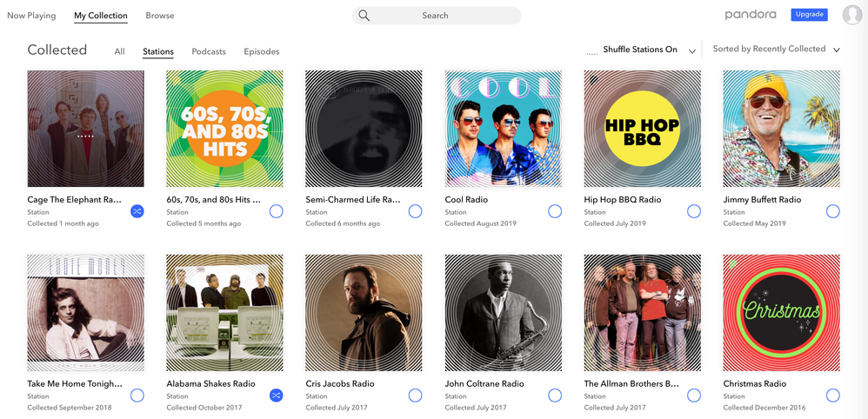Select the 60s, 70s, and 80s Hits thumbnail

224,129
